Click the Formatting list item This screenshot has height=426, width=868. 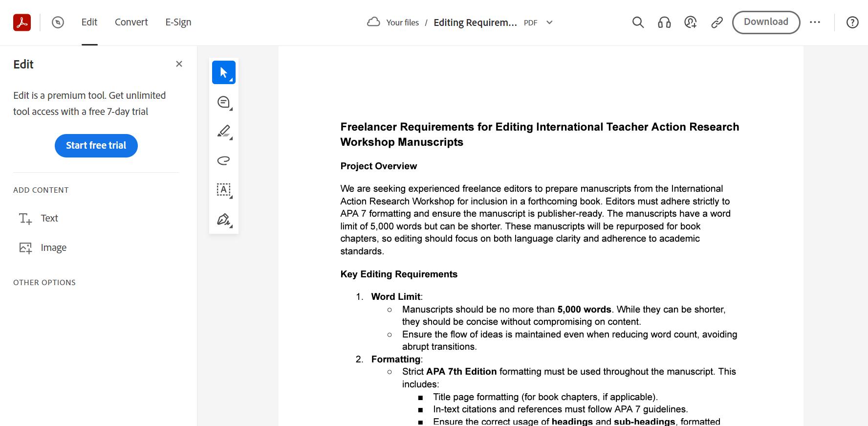click(396, 359)
